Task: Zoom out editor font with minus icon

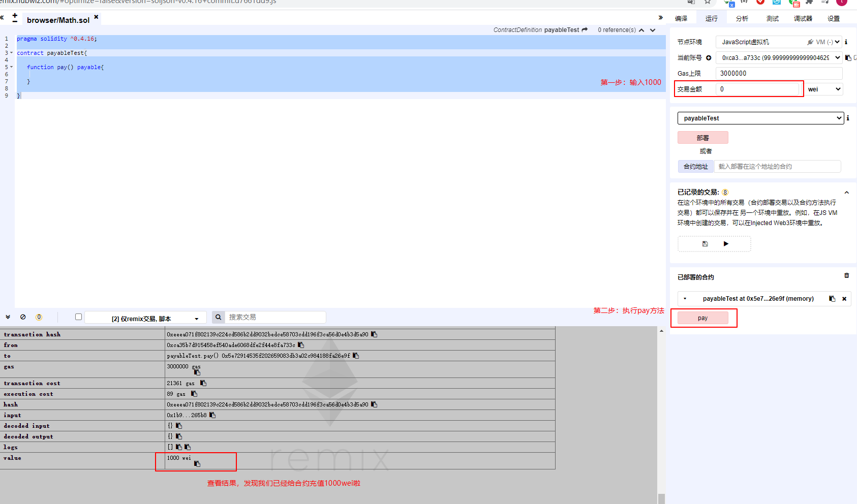Action: (x=15, y=21)
